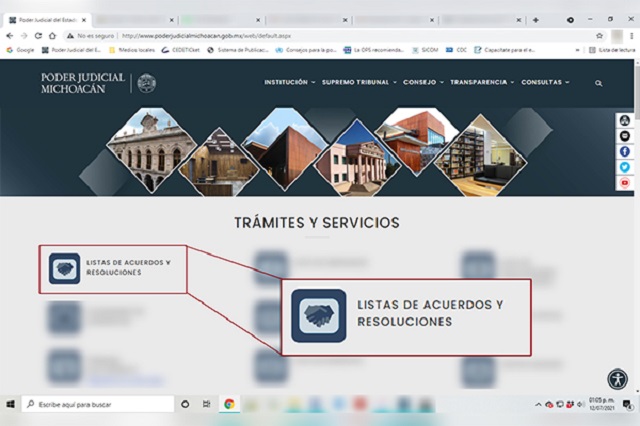Open the Facebook icon in sidebar
Screen dimensions: 640x426
(x=624, y=151)
